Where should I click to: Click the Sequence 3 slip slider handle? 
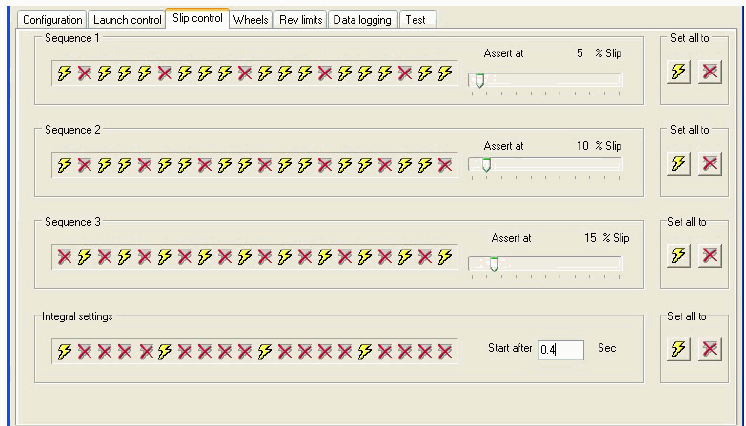[494, 264]
